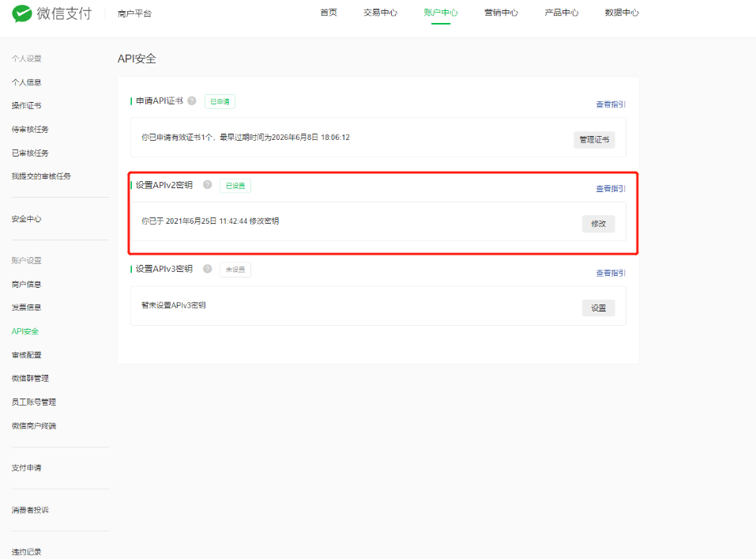The width and height of the screenshot is (756, 559).
Task: Click the 管理证书 button
Action: (x=594, y=140)
